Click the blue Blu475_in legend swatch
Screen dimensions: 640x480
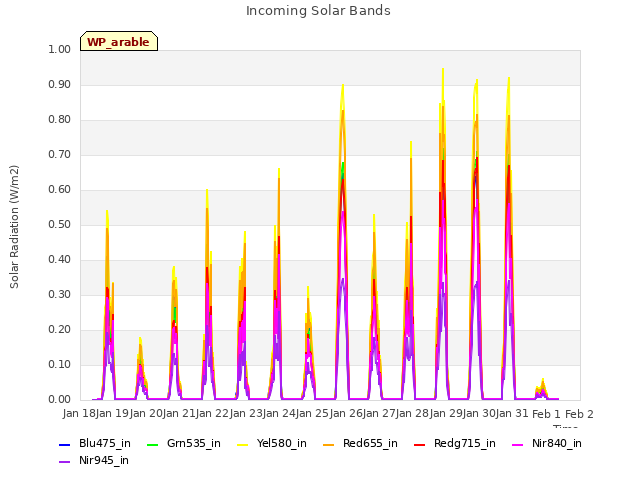point(64,444)
